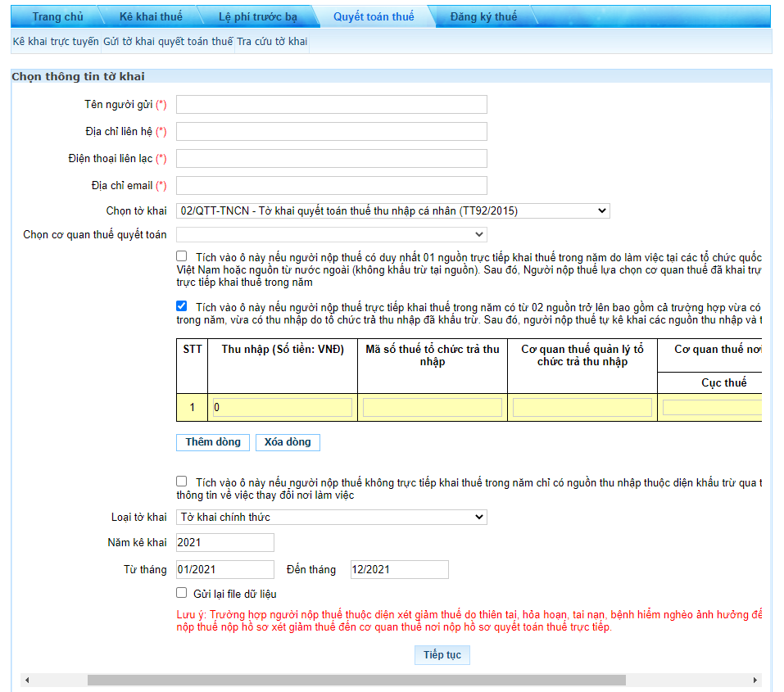Click the Thu nhập amount field in row 1
The image size is (784, 692).
coord(283,408)
